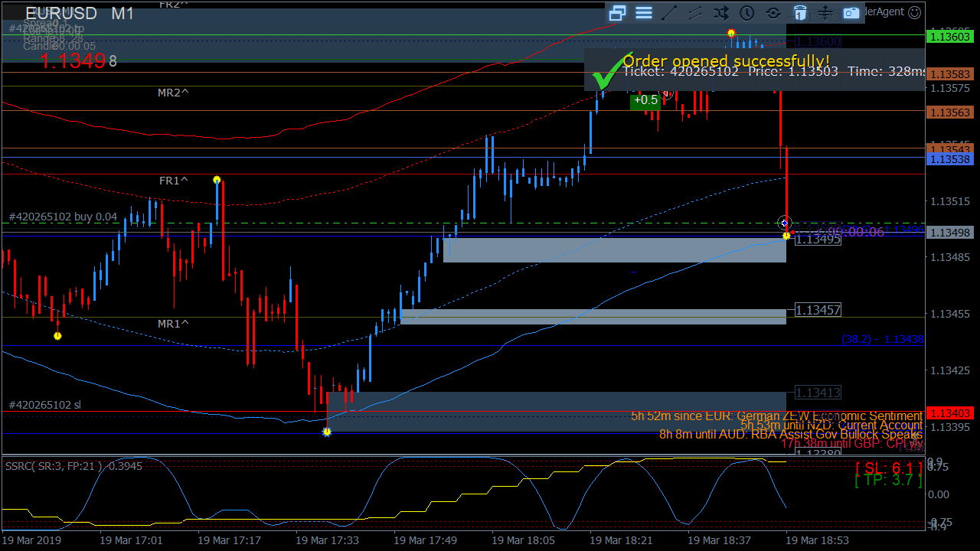Click the vertical arrows level icon
Viewport: 980px width, 551px height.
[x=825, y=12]
